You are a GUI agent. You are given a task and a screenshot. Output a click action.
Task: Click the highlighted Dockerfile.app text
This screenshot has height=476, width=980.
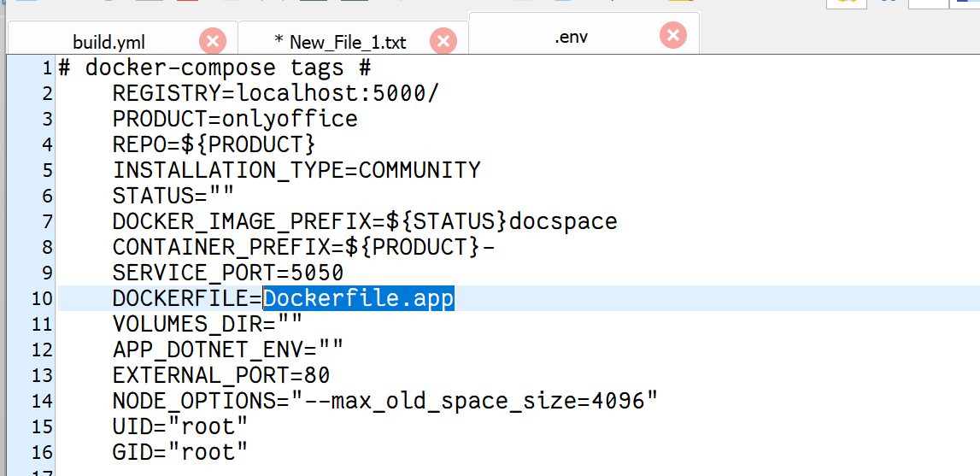359,298
